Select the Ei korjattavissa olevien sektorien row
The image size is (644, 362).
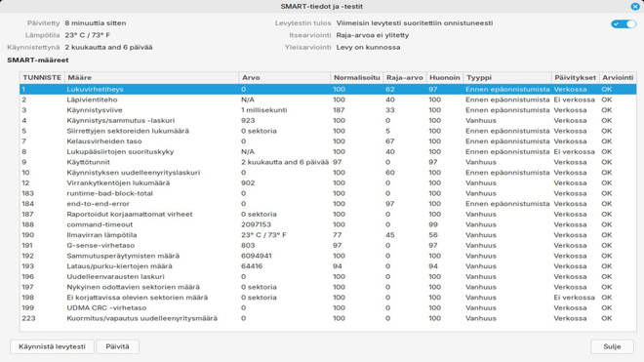[328, 298]
